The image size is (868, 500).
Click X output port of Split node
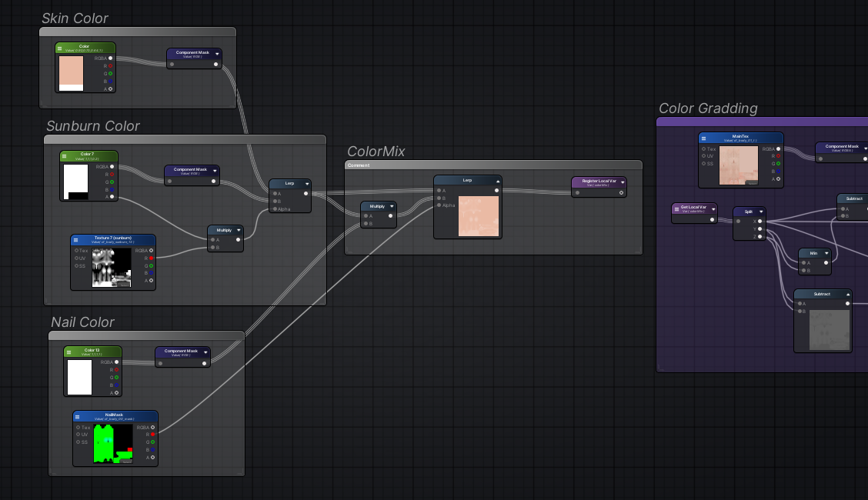(x=760, y=222)
